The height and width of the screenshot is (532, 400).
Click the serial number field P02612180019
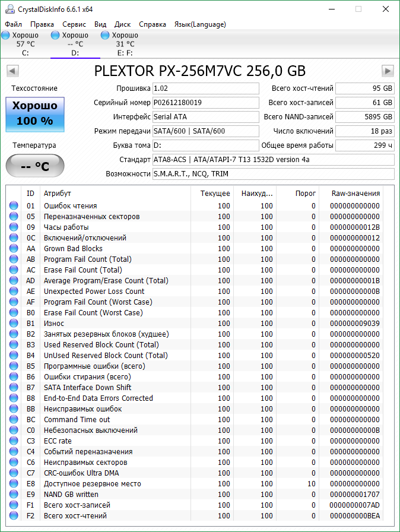[206, 103]
